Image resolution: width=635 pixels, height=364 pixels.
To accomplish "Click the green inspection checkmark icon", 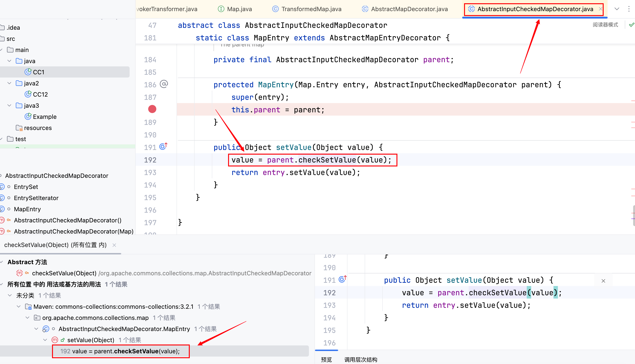I will 632,25.
